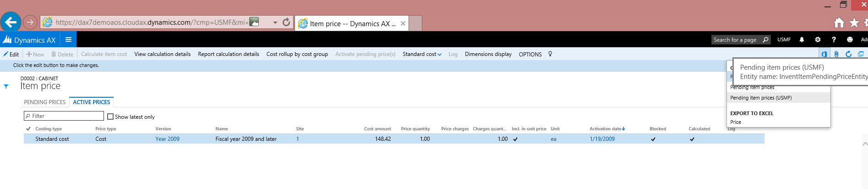
Task: Click the feedback smiley face icon
Action: pos(850,40)
